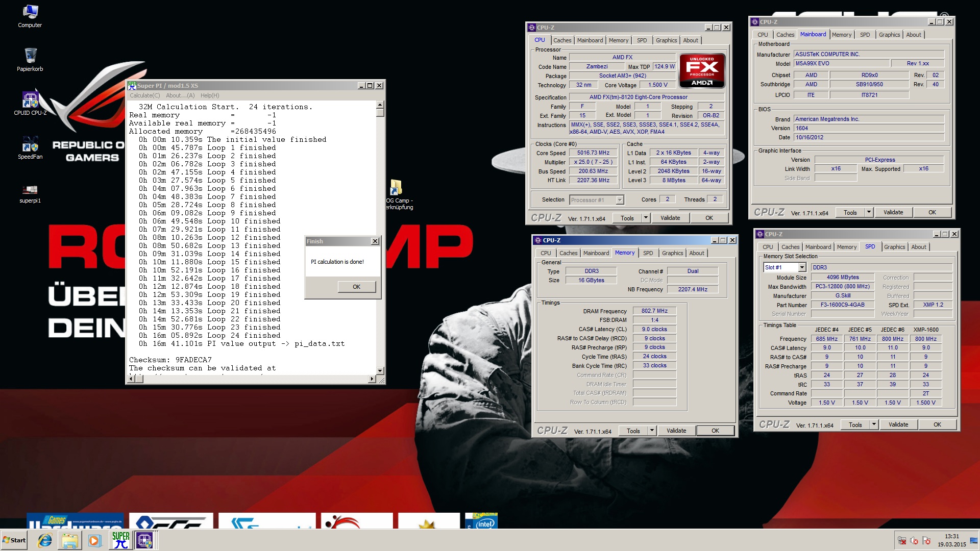This screenshot has width=980, height=551.
Task: Select the CPU tab in the Mainboard window
Action: click(x=763, y=35)
